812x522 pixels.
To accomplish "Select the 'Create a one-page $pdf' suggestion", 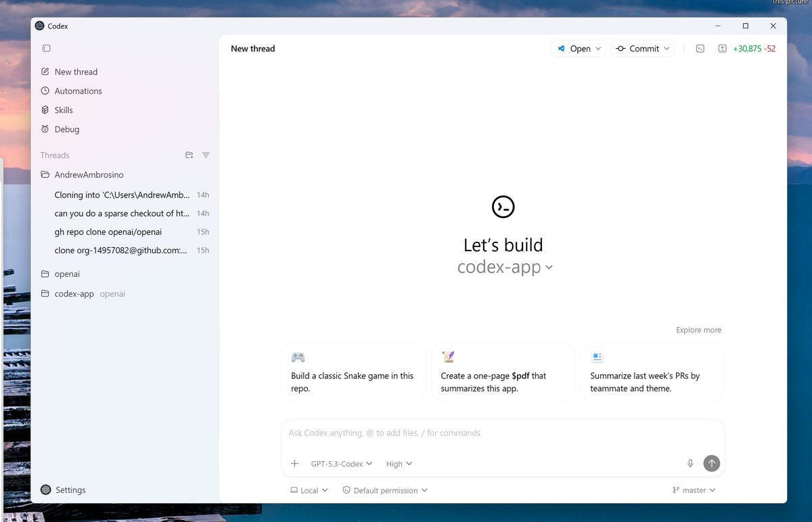I will coord(503,372).
